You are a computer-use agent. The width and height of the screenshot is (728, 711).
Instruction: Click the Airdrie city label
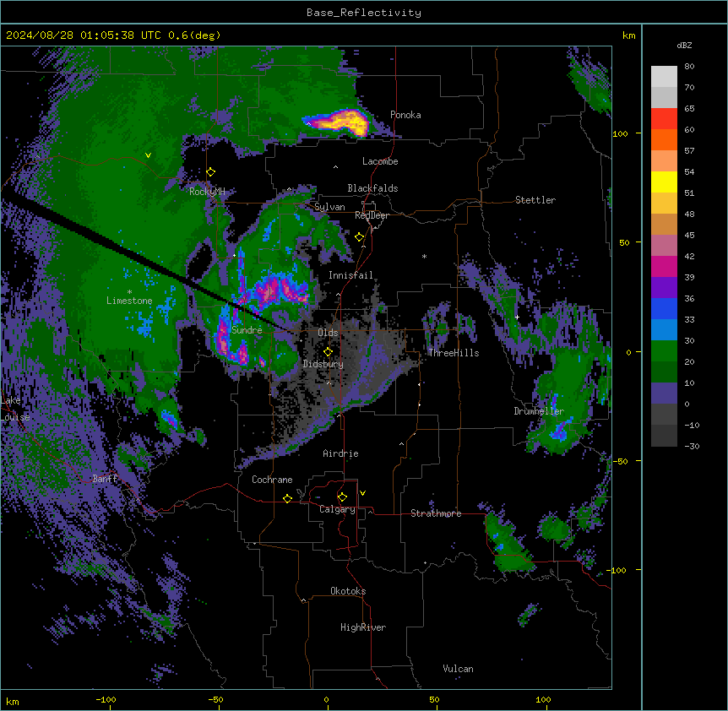pos(340,453)
